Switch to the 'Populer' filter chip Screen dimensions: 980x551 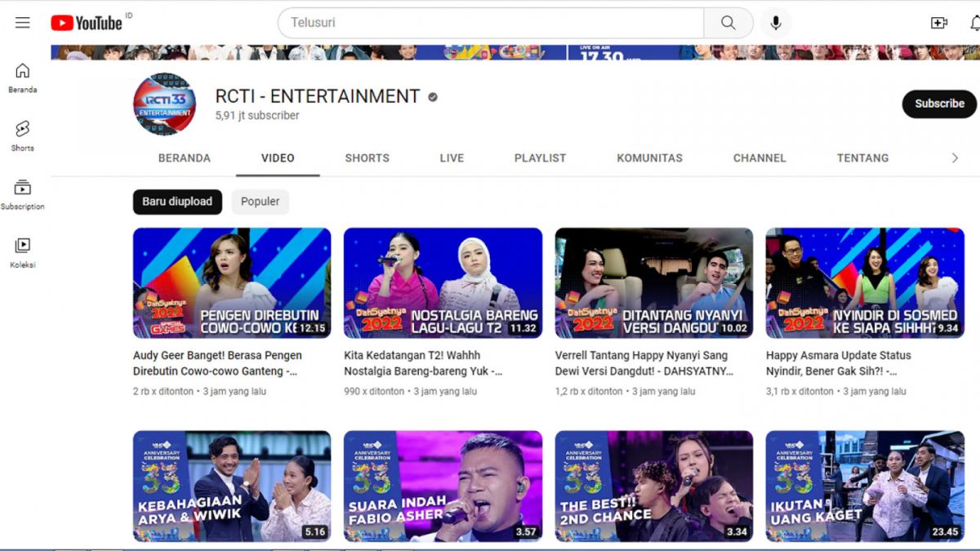pyautogui.click(x=260, y=202)
